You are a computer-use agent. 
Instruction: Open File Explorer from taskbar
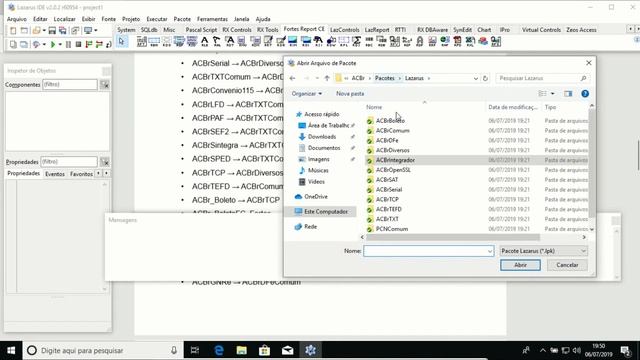(242, 350)
